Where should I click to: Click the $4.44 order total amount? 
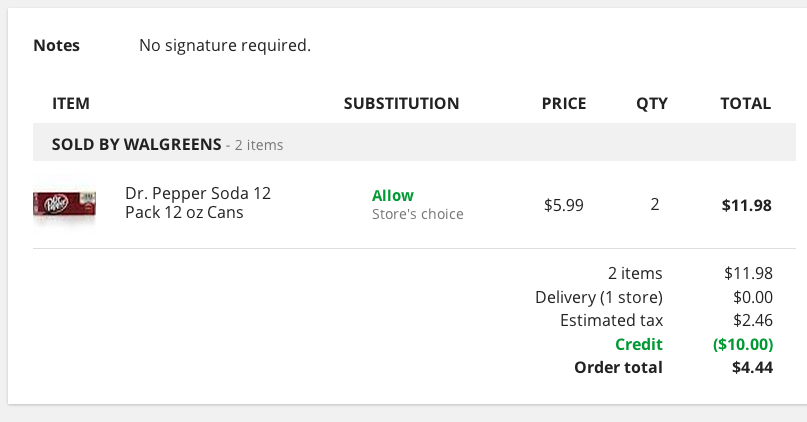pos(752,367)
